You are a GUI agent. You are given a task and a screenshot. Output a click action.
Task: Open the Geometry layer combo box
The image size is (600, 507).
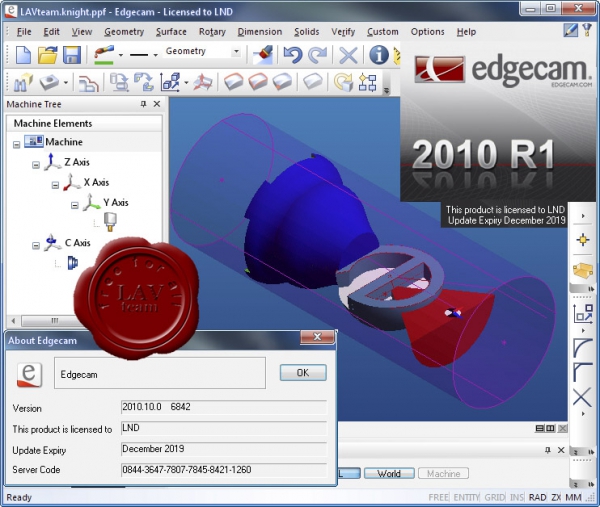click(203, 51)
